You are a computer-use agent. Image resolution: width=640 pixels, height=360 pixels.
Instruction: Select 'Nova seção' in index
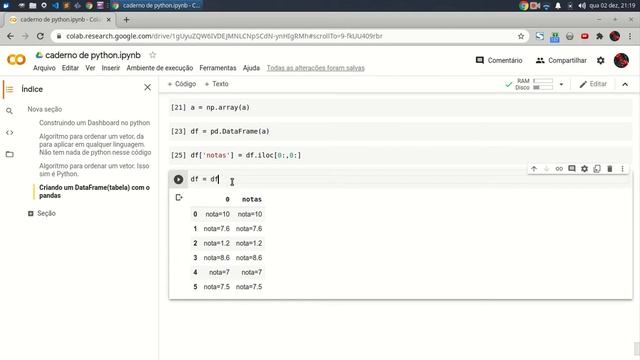coord(45,109)
